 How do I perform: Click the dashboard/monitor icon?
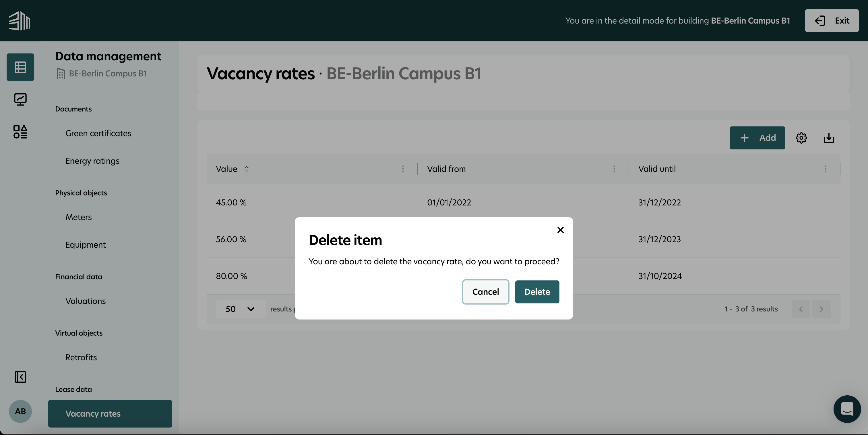(x=20, y=99)
